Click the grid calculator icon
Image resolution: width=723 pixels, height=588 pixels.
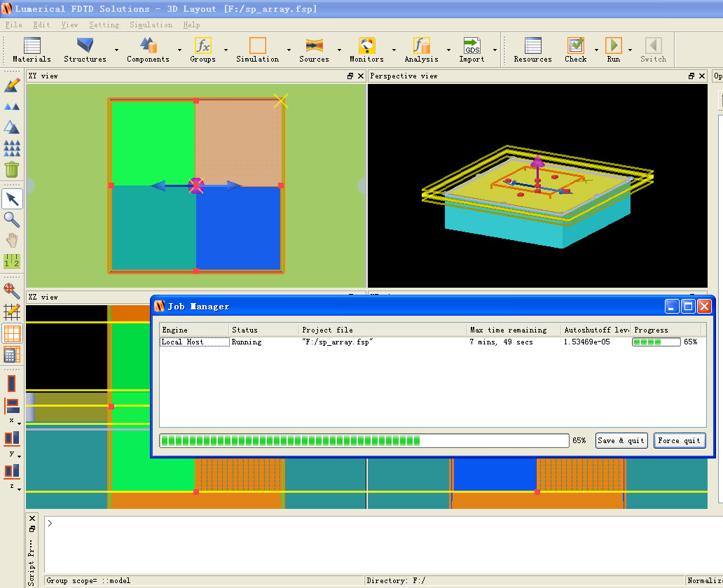click(x=12, y=354)
